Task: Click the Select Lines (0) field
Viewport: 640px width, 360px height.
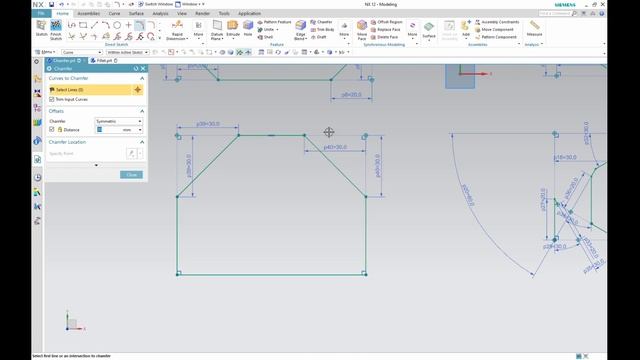Action: click(x=90, y=89)
